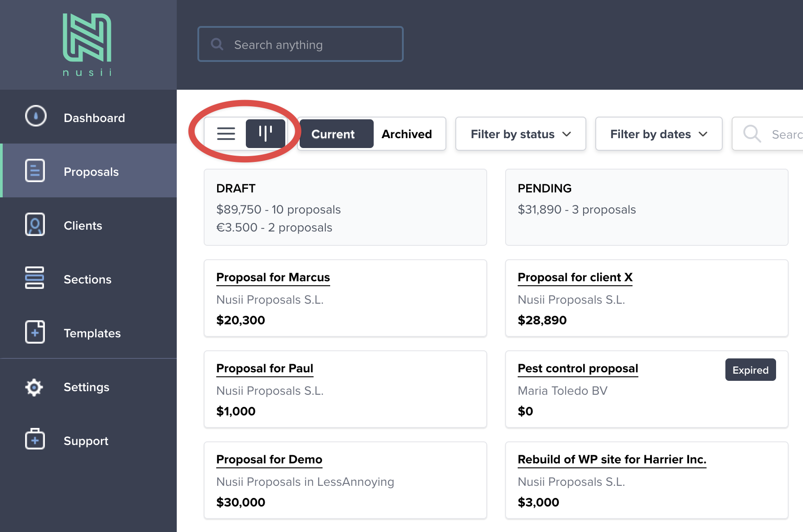The image size is (803, 532).
Task: Show Current proposals
Action: click(x=333, y=134)
